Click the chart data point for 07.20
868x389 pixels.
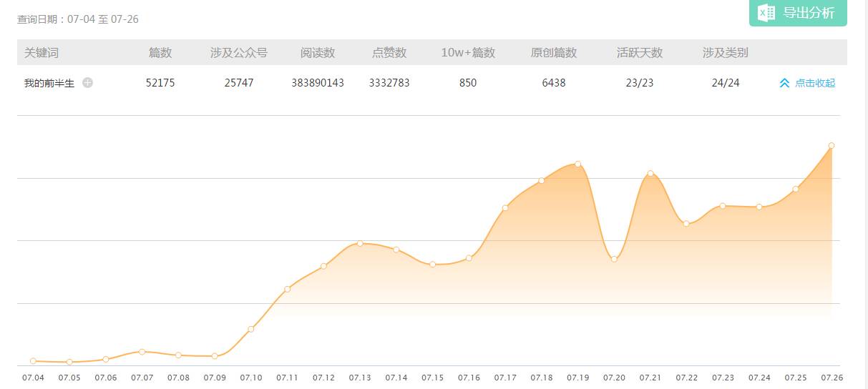point(614,259)
